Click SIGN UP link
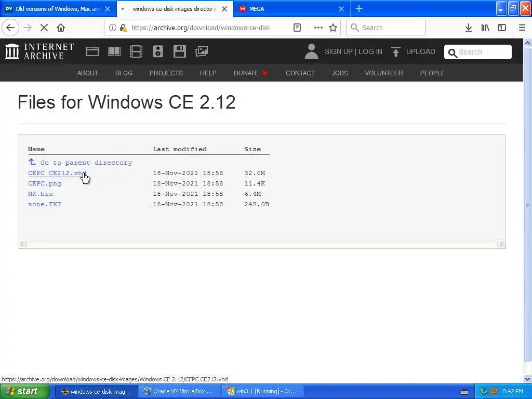The width and height of the screenshot is (532, 399). (339, 51)
